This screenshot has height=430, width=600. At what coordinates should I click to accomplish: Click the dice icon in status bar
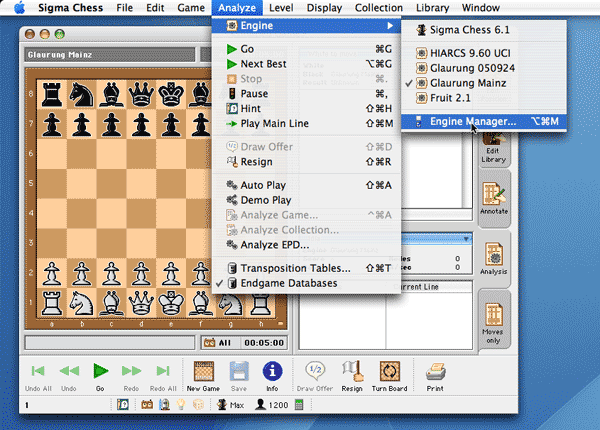point(198,404)
